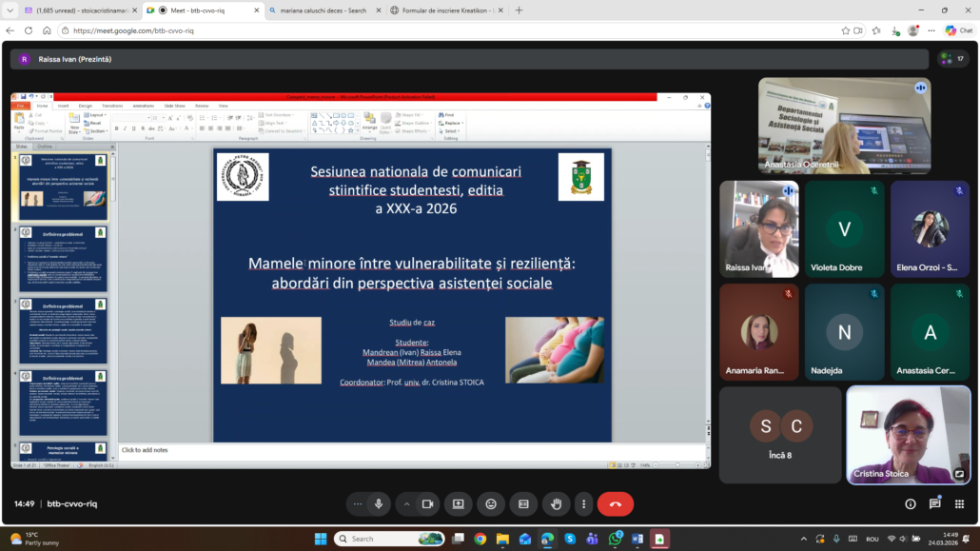Go to the browser home page
Screen dimensions: 980x551
click(x=47, y=30)
